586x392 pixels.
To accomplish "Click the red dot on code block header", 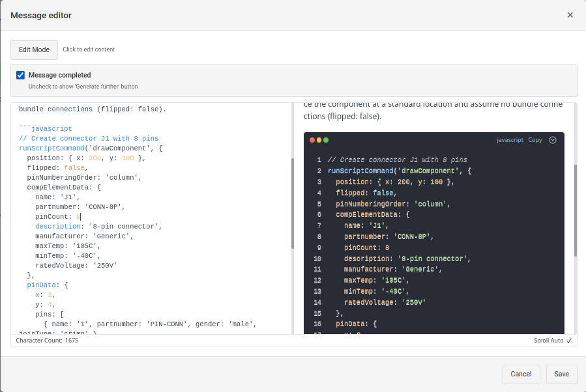I will [312, 140].
